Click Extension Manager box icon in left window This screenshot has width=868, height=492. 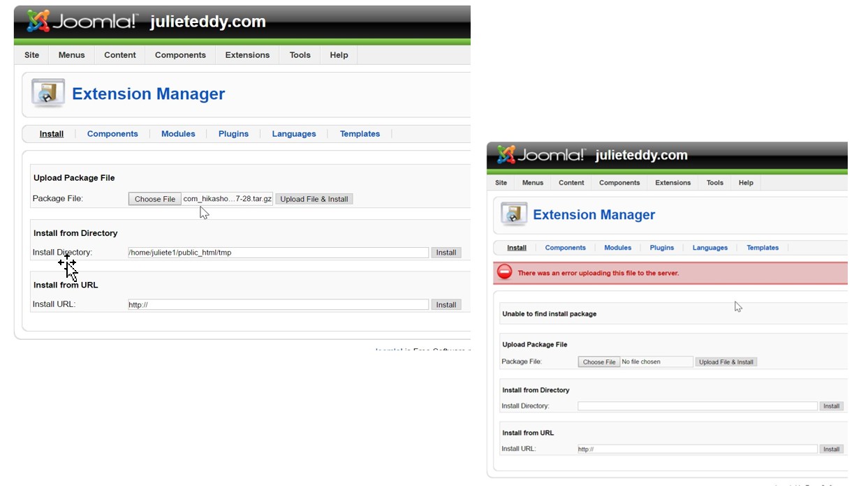[48, 94]
